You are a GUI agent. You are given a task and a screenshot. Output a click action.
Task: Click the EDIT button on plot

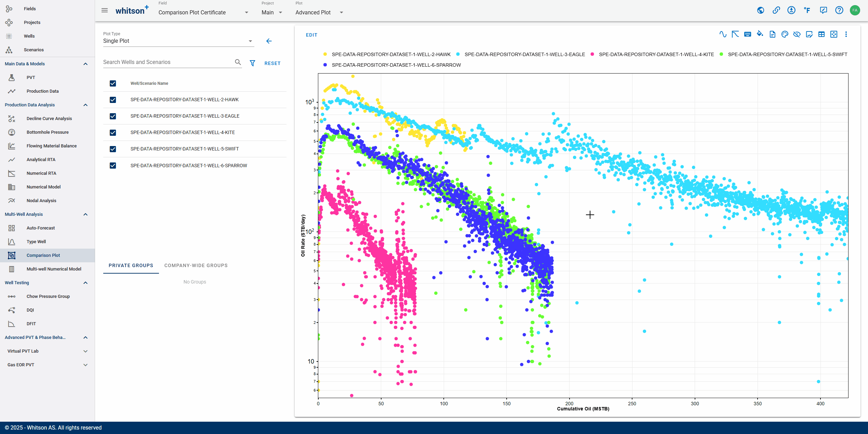[x=311, y=36]
